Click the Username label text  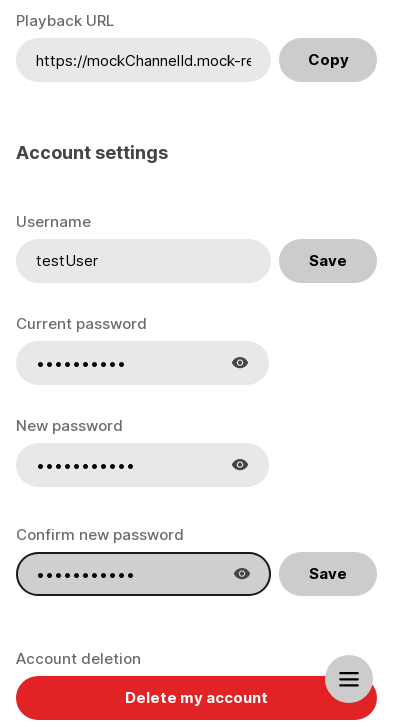[53, 222]
